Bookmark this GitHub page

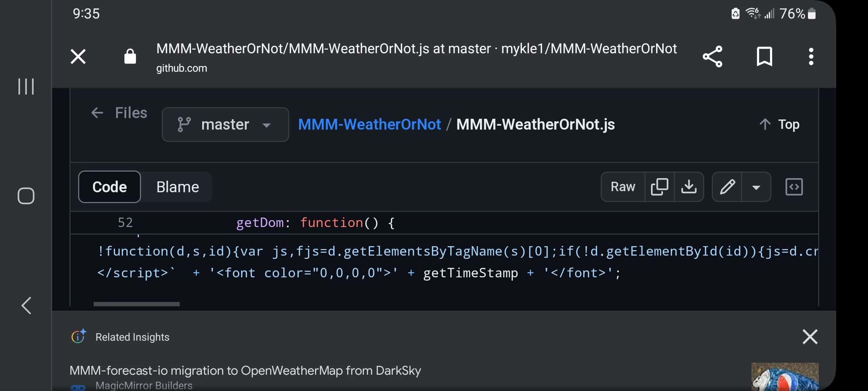pyautogui.click(x=764, y=56)
